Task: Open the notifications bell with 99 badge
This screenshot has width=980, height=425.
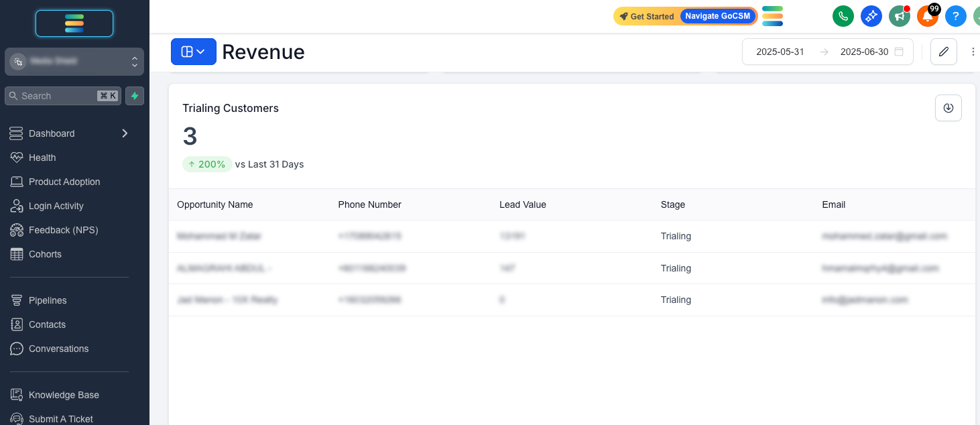Action: [x=927, y=16]
